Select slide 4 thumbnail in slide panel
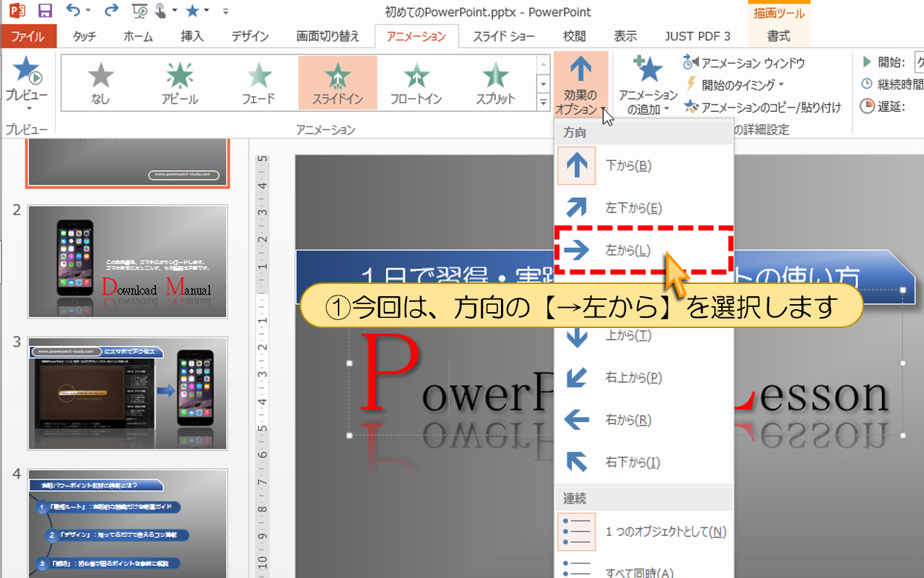This screenshot has width=924, height=578. pos(127,523)
